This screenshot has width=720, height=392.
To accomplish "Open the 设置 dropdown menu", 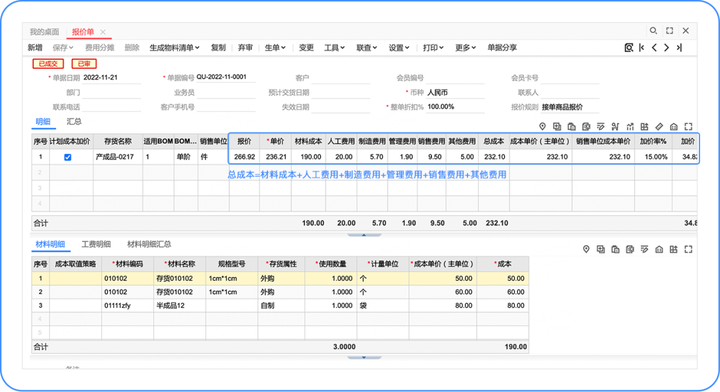I will click(x=399, y=48).
